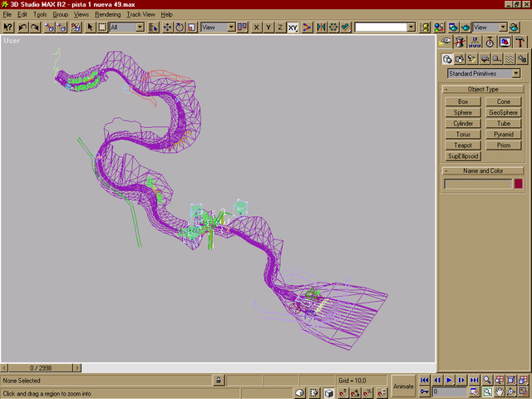Open the Standard Primitives category dropdown
Screen dimensions: 532x399
[x=515, y=73]
